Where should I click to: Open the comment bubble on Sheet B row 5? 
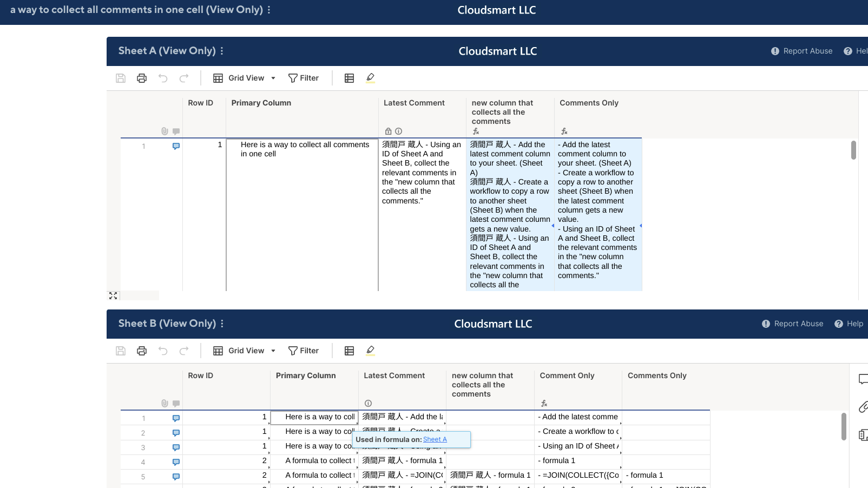pyautogui.click(x=176, y=477)
